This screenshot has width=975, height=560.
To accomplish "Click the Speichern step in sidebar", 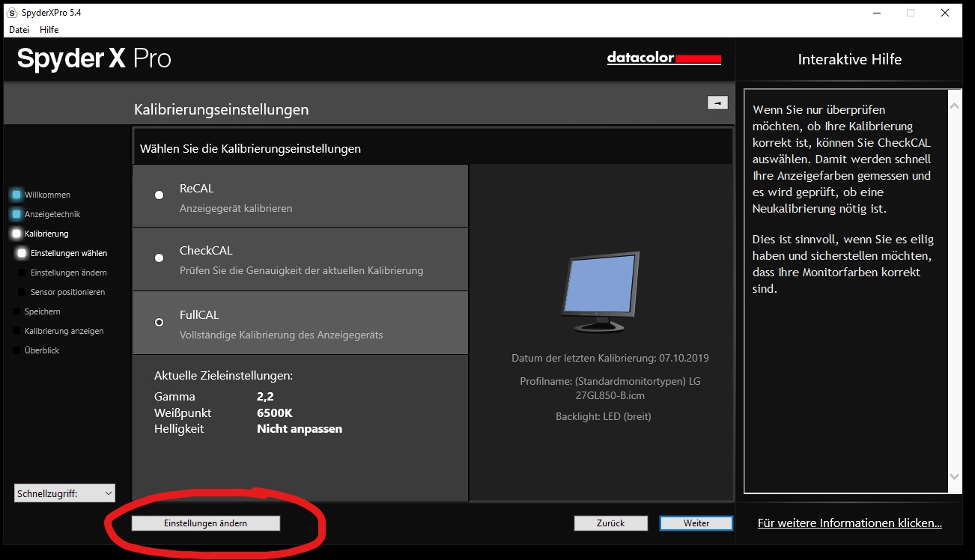I will click(37, 311).
